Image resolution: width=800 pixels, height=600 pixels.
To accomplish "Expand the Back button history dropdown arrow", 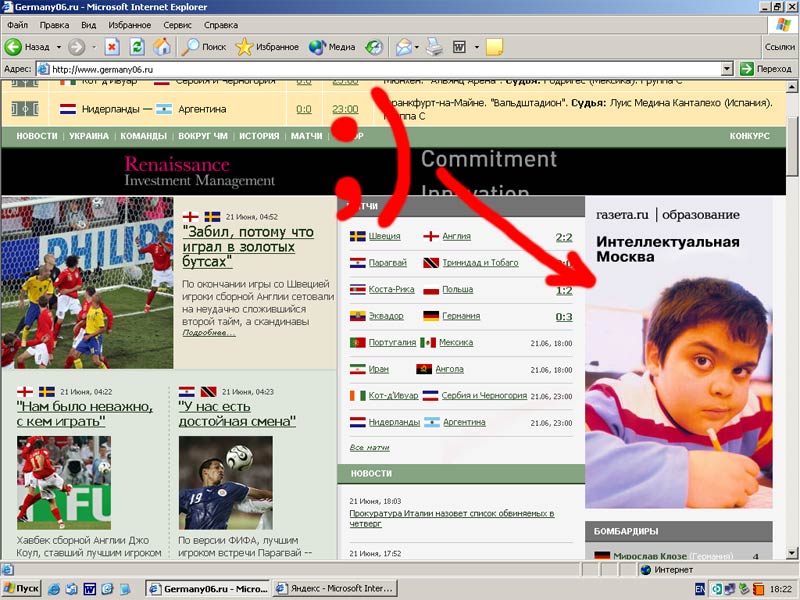I will point(59,47).
